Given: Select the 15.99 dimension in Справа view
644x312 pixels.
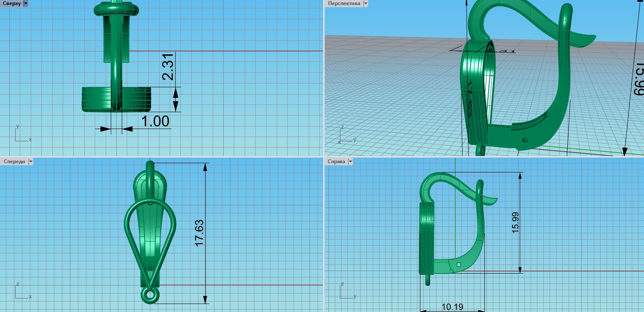Looking at the screenshot, I should [x=515, y=223].
